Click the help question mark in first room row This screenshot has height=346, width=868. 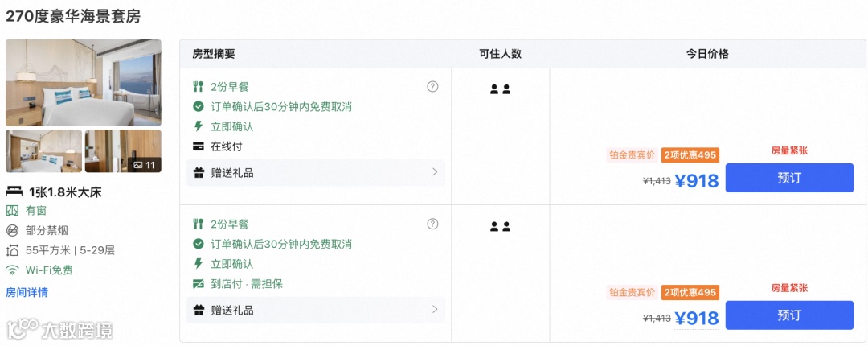pos(432,87)
